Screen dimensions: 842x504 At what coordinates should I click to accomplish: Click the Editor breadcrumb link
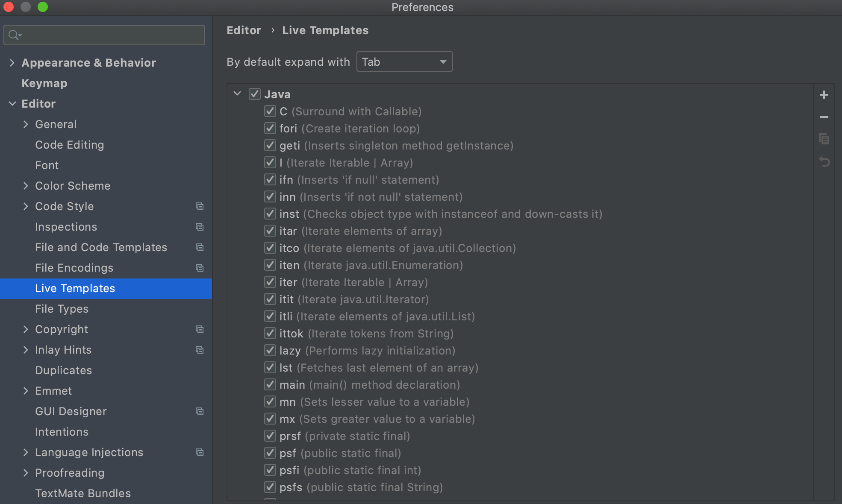244,30
